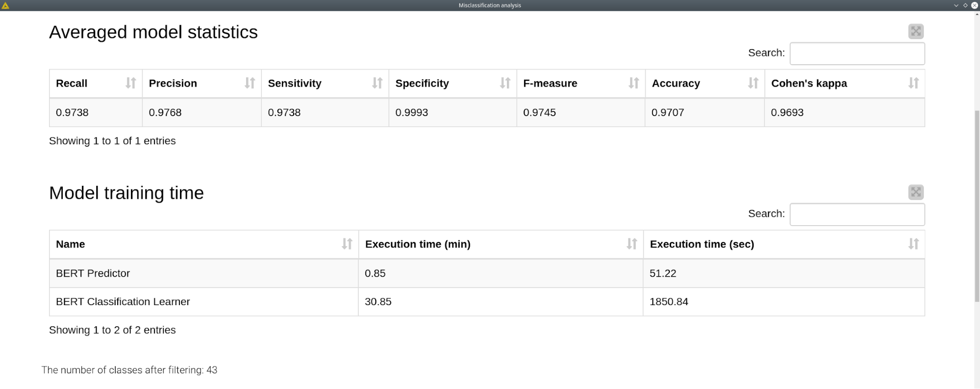Click the 'Showing 1 to 1 of 1 entries' text
980x389 pixels.
[x=112, y=141]
